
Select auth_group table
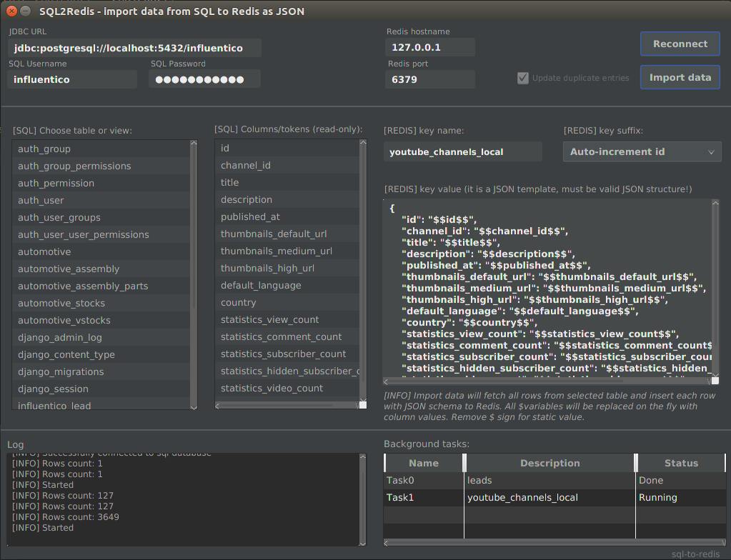[x=101, y=149]
